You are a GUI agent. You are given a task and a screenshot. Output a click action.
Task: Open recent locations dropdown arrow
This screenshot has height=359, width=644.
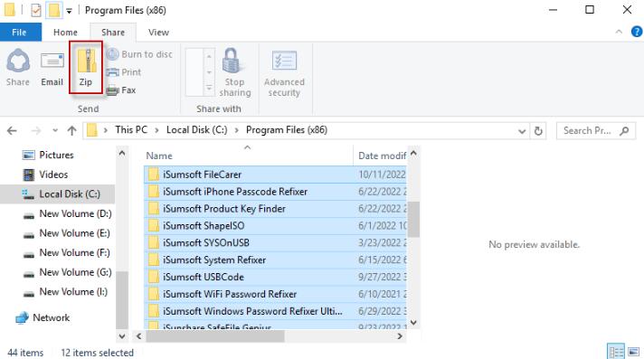pyautogui.click(x=55, y=130)
